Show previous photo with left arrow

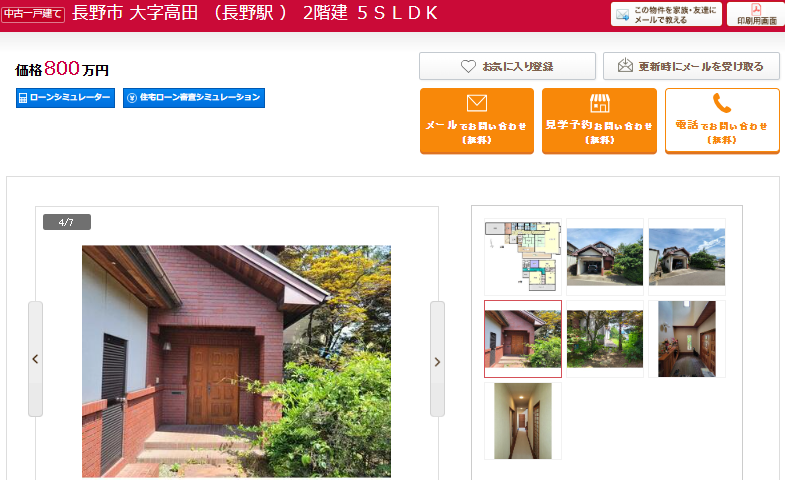[x=35, y=358]
